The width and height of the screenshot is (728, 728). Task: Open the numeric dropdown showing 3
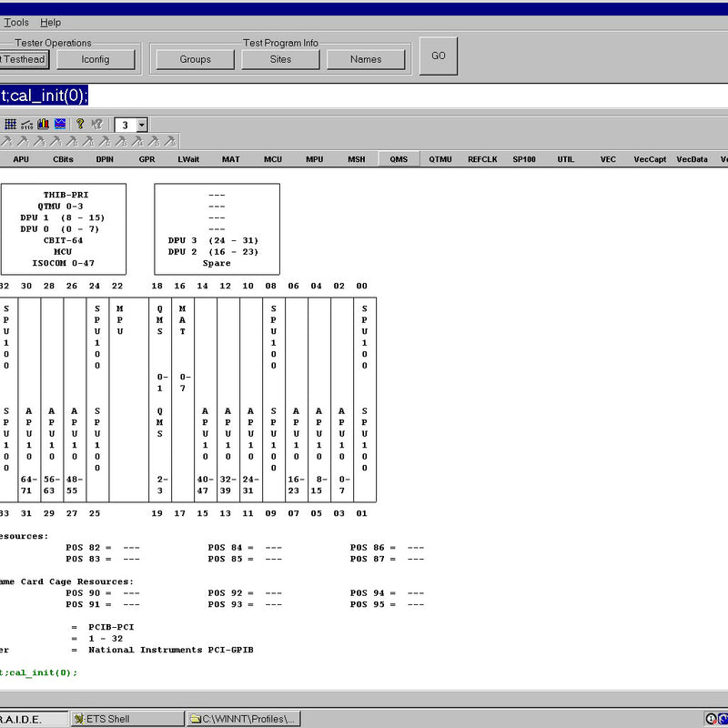(x=142, y=125)
